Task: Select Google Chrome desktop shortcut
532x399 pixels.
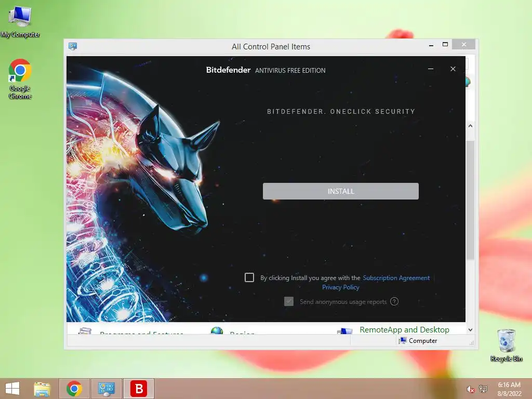Action: tap(20, 79)
